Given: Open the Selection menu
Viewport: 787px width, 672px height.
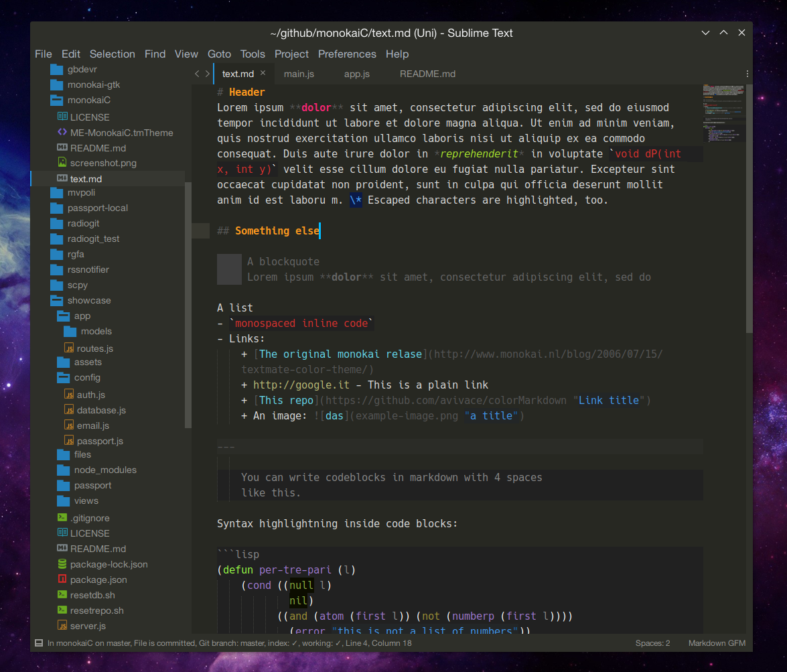Looking at the screenshot, I should click(112, 54).
